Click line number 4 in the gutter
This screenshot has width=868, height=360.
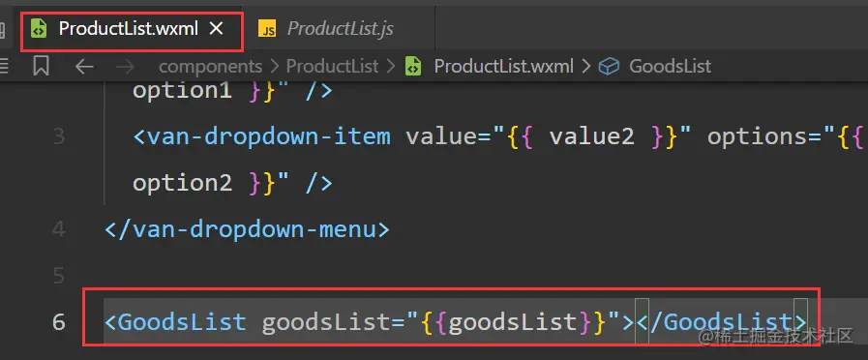click(59, 228)
